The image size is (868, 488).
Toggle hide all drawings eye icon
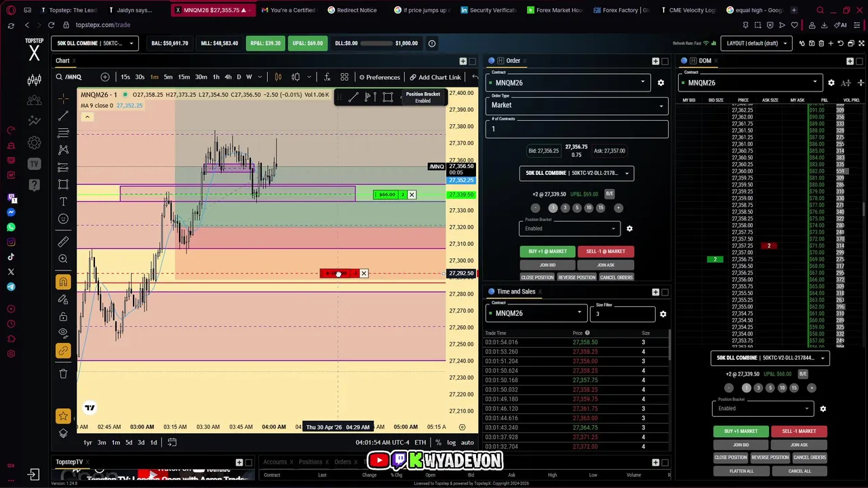63,333
